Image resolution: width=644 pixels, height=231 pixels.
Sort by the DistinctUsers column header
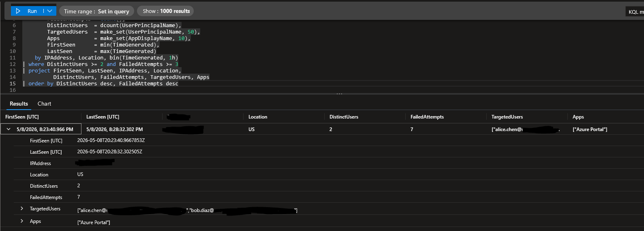click(344, 117)
